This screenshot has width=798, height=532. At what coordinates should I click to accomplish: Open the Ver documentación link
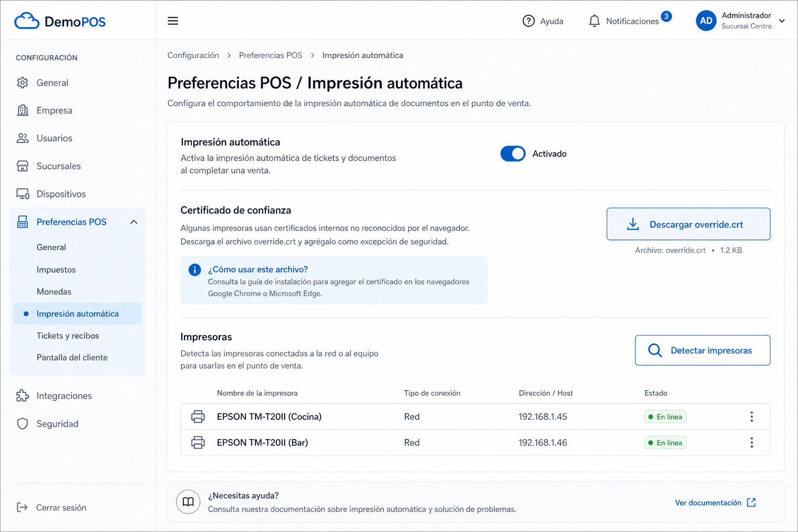point(715,502)
